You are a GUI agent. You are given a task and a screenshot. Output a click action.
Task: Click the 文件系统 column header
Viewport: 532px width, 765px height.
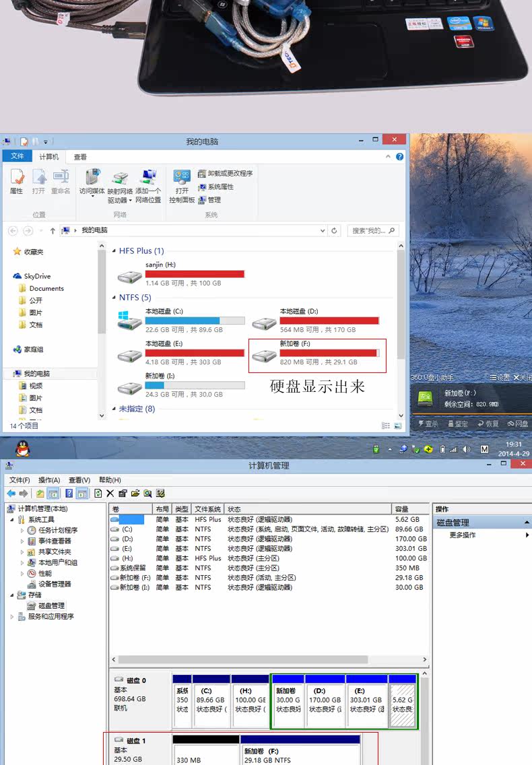pyautogui.click(x=208, y=509)
